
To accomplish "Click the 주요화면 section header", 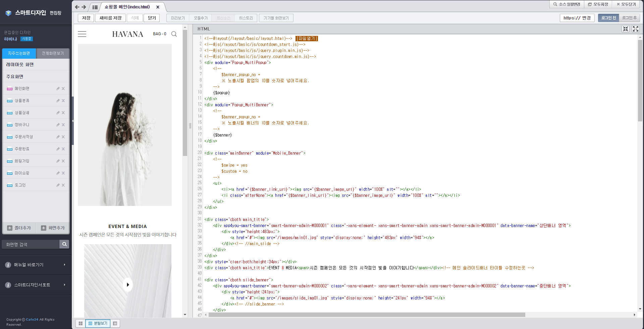I will tap(36, 76).
